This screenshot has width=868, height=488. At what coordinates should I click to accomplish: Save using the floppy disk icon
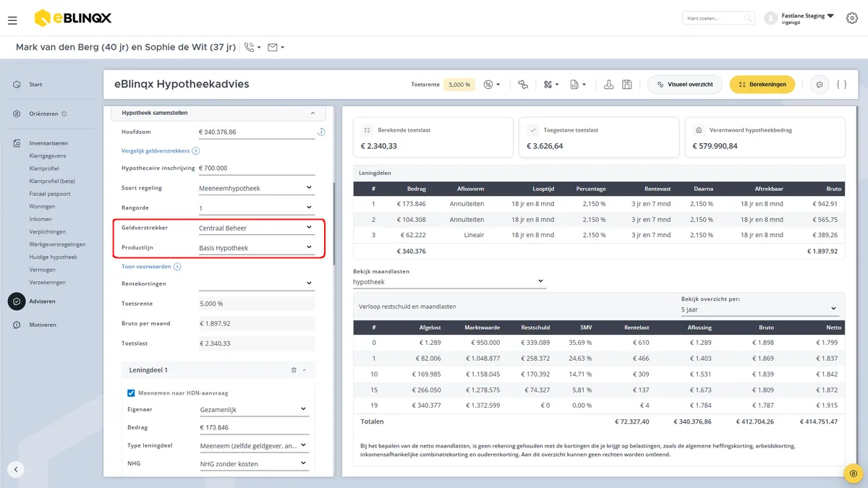tap(627, 85)
